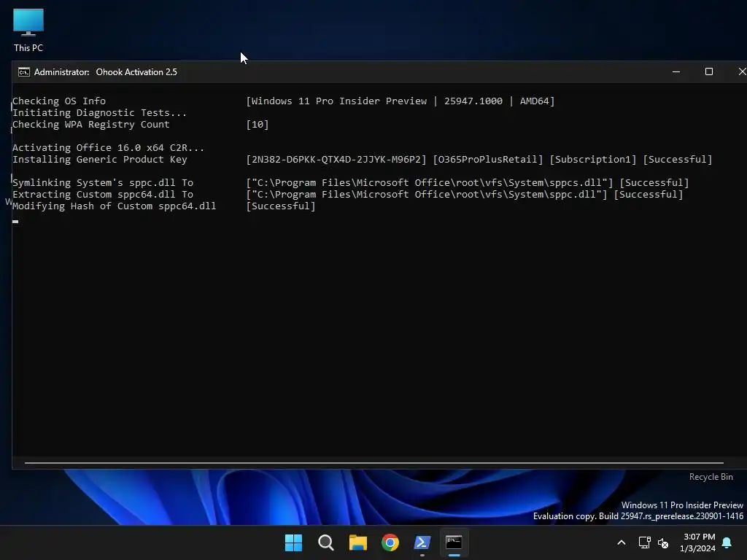Click the [10] registry count value
Screen dimensions: 747x560
[258, 124]
